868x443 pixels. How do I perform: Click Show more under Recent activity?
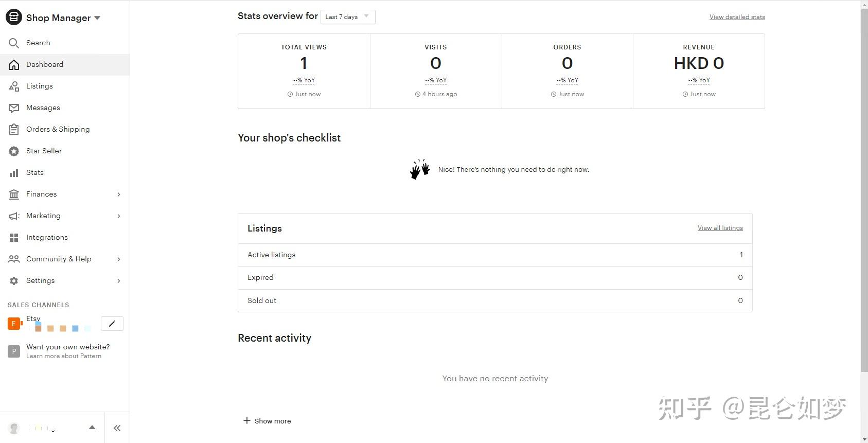tap(267, 421)
